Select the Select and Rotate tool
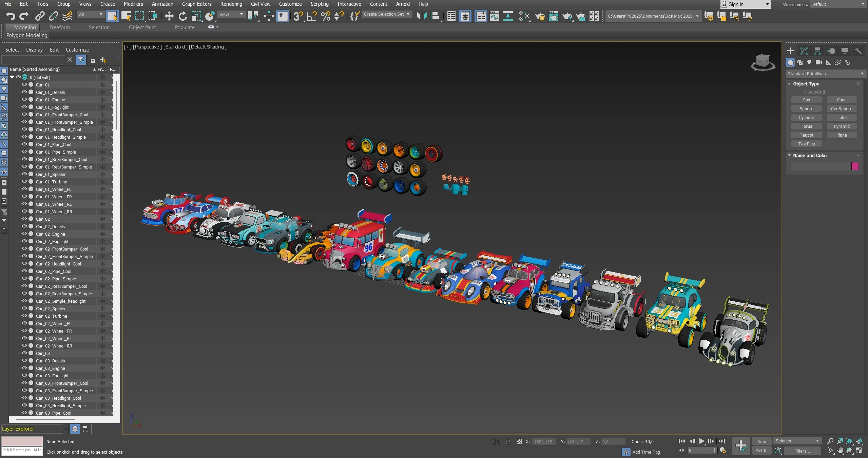 coord(182,16)
